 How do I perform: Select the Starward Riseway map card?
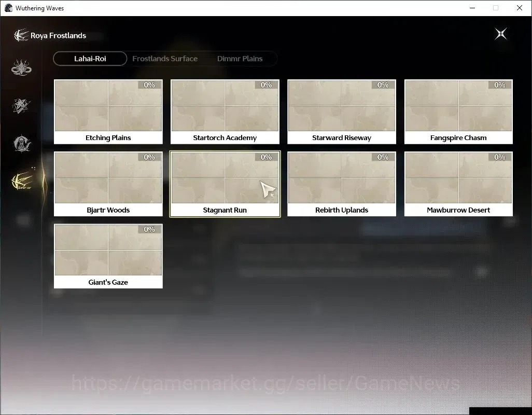342,112
